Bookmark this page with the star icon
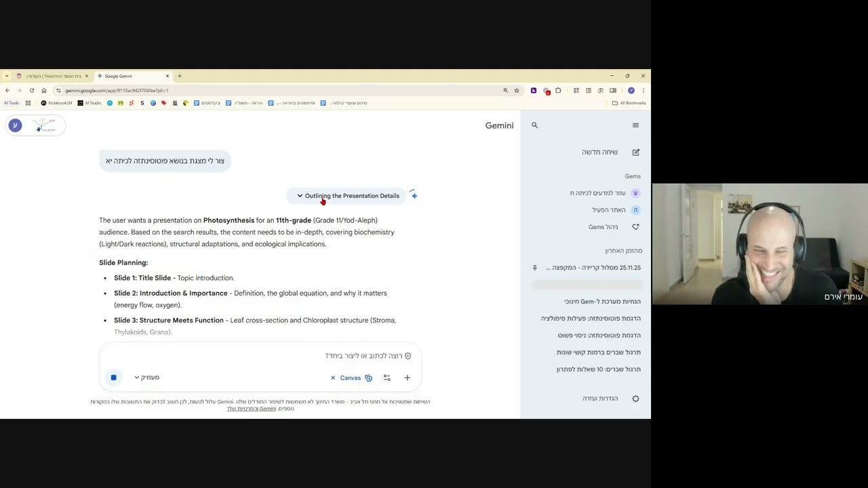The image size is (868, 488). click(516, 90)
